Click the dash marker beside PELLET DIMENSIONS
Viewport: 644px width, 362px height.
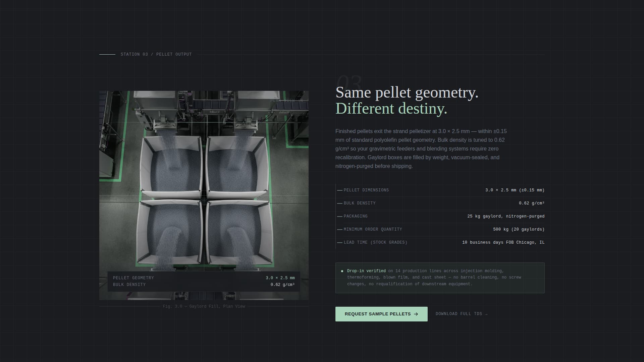[x=339, y=190]
